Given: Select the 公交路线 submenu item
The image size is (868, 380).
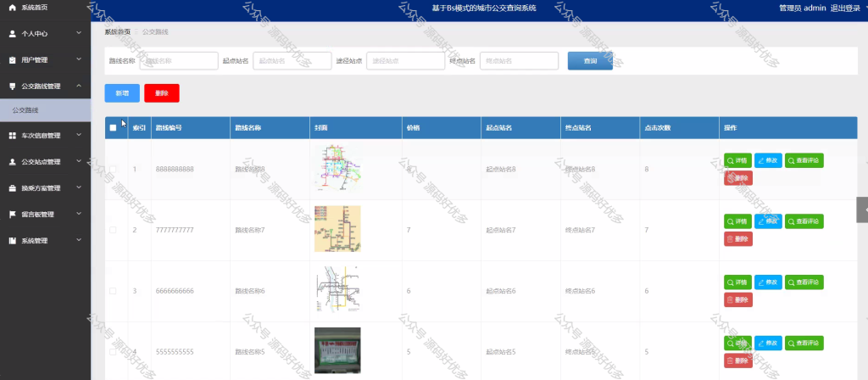Looking at the screenshot, I should coord(46,110).
